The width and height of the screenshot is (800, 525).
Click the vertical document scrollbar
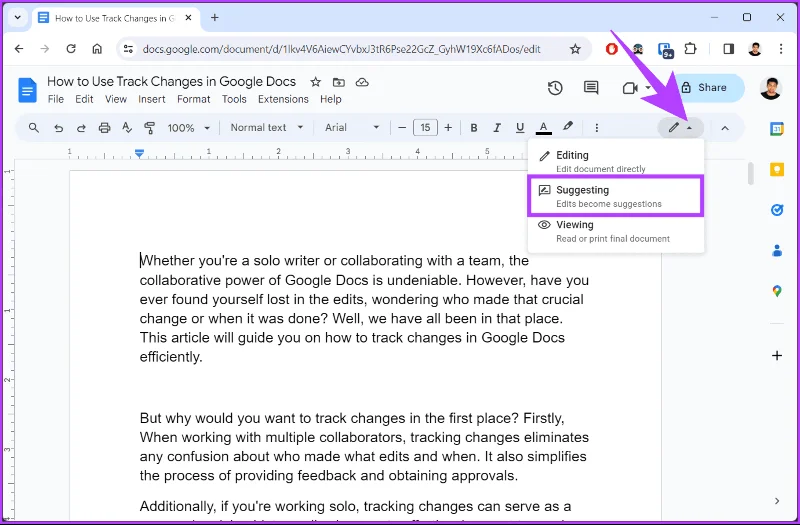tap(751, 173)
